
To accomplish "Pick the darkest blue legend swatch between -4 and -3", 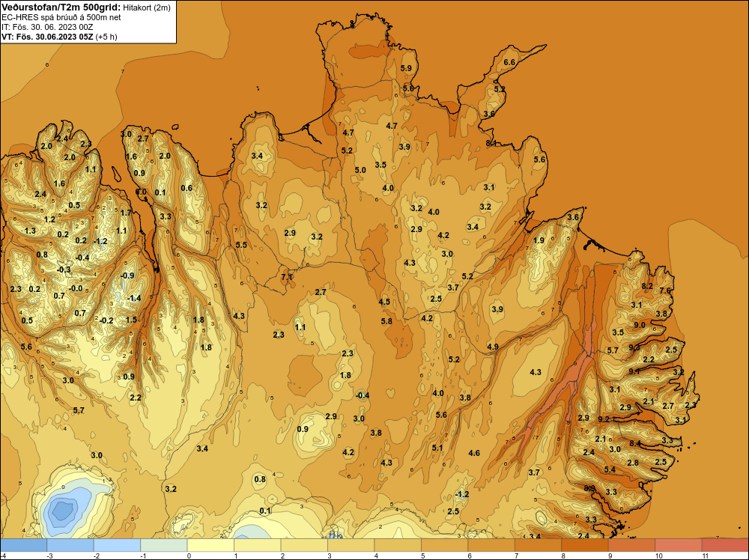I will click(x=23, y=545).
